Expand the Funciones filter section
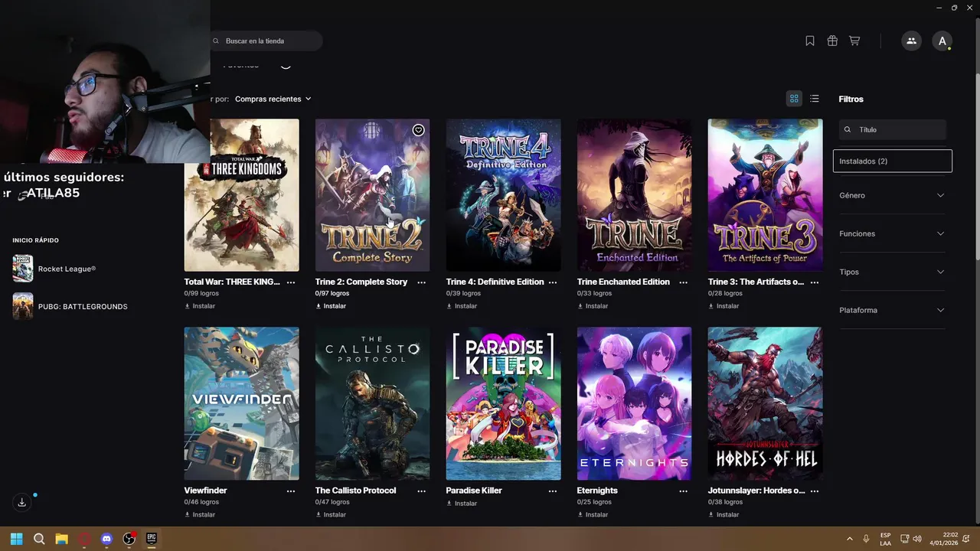The image size is (980, 551). (x=893, y=233)
